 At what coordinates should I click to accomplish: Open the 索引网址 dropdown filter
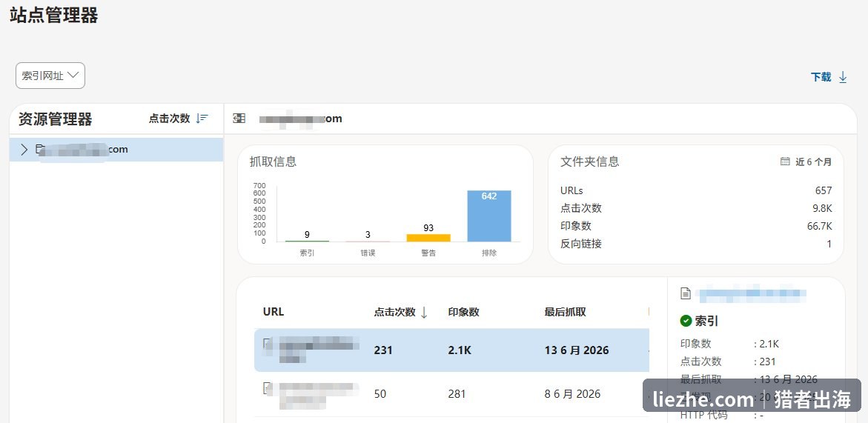[50, 76]
